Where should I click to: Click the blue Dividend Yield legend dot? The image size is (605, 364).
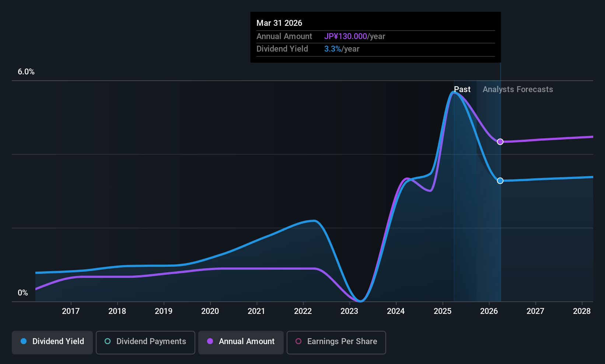[x=24, y=342]
